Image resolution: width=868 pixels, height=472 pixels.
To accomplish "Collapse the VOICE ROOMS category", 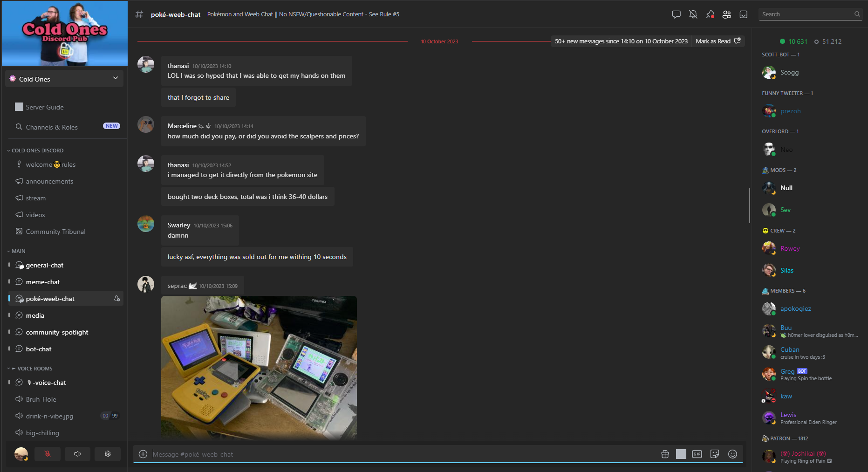I will click(x=30, y=369).
